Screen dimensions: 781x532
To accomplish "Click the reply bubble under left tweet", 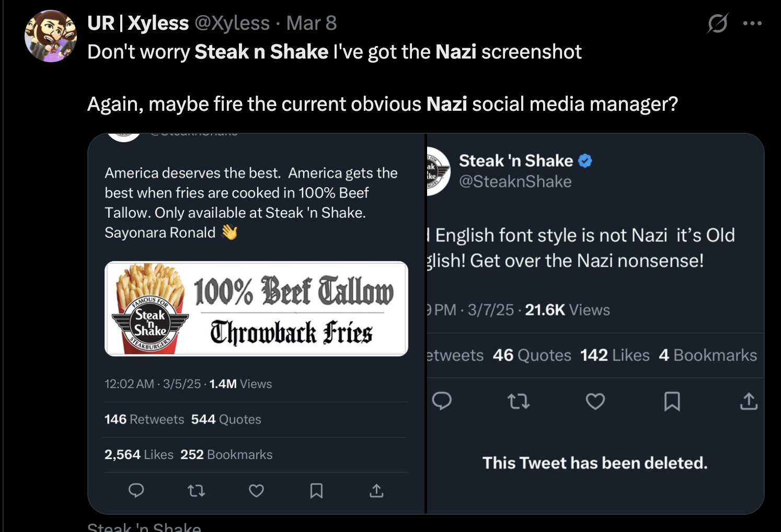I will [136, 490].
